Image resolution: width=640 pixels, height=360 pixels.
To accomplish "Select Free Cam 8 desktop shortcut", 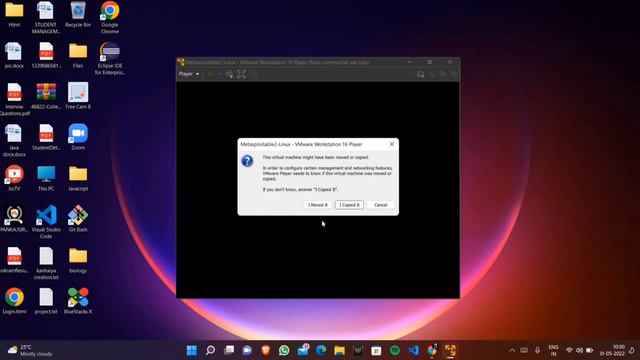I will click(78, 96).
